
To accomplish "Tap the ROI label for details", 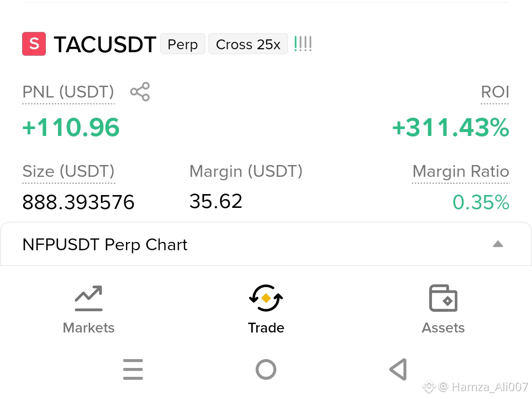I will pyautogui.click(x=495, y=92).
